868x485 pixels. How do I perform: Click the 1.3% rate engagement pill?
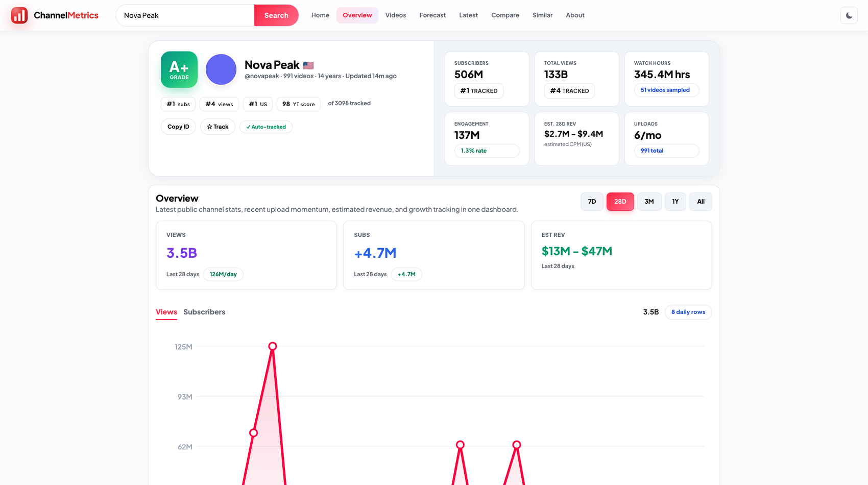[487, 151]
